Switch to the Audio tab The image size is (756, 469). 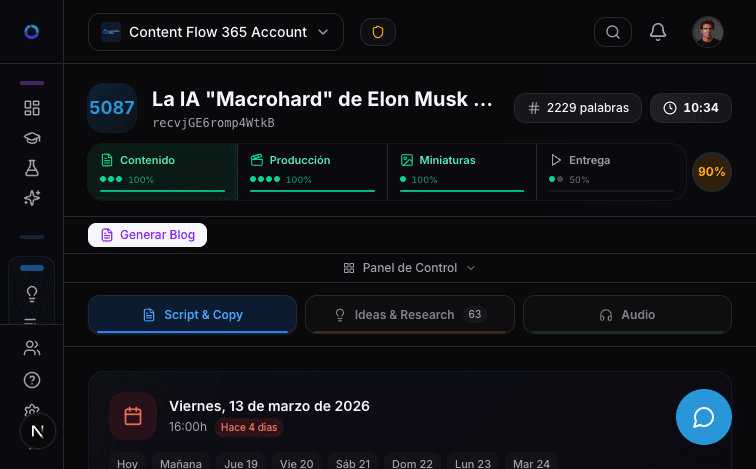(627, 315)
